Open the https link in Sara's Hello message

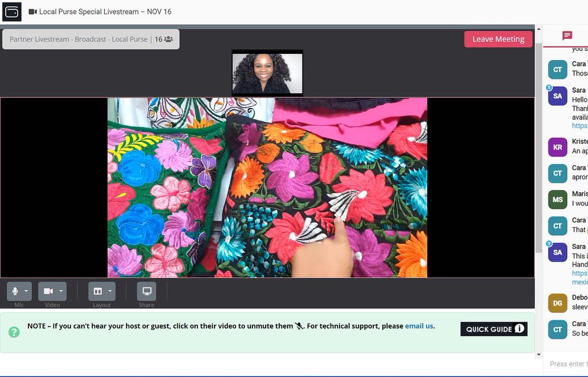coord(580,126)
